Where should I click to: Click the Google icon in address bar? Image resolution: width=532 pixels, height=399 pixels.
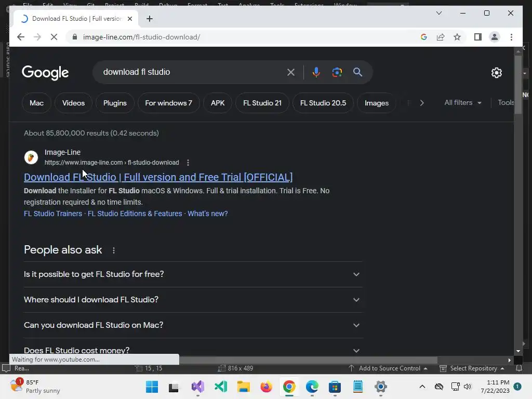(424, 37)
